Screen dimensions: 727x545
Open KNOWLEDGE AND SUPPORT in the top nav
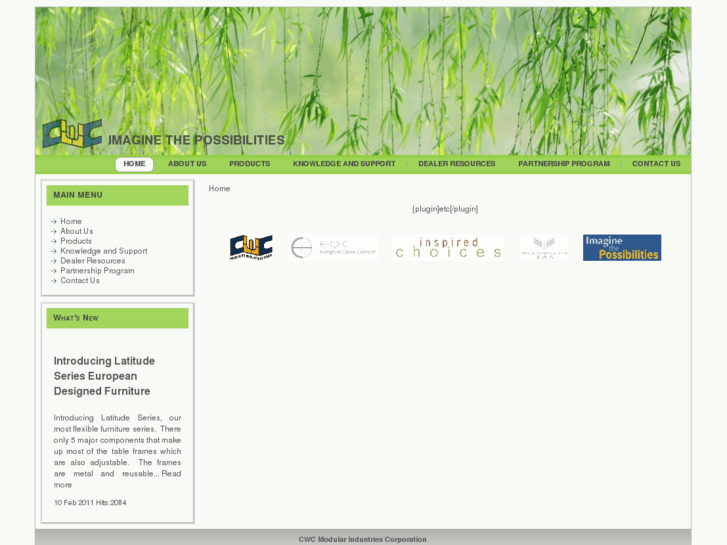[x=344, y=164]
